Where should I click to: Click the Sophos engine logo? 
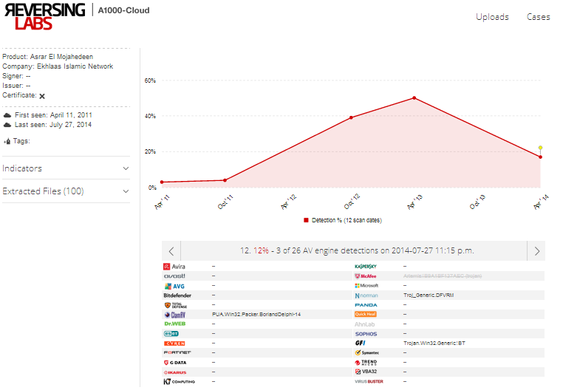click(366, 334)
